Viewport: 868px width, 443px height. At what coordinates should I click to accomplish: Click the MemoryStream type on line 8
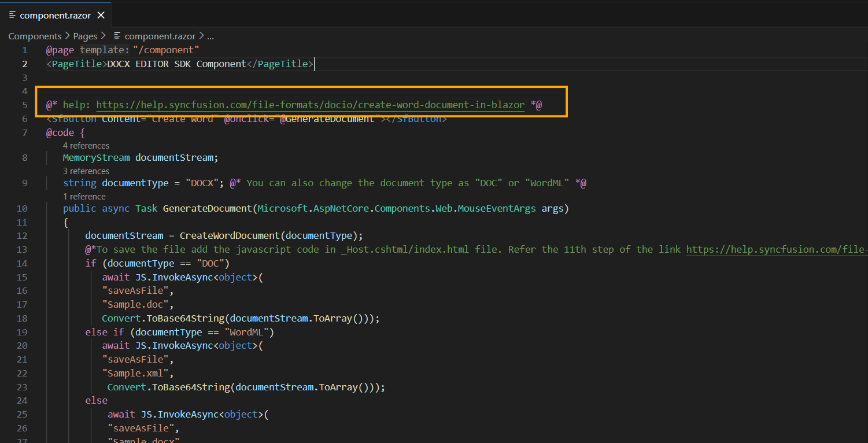click(x=97, y=157)
